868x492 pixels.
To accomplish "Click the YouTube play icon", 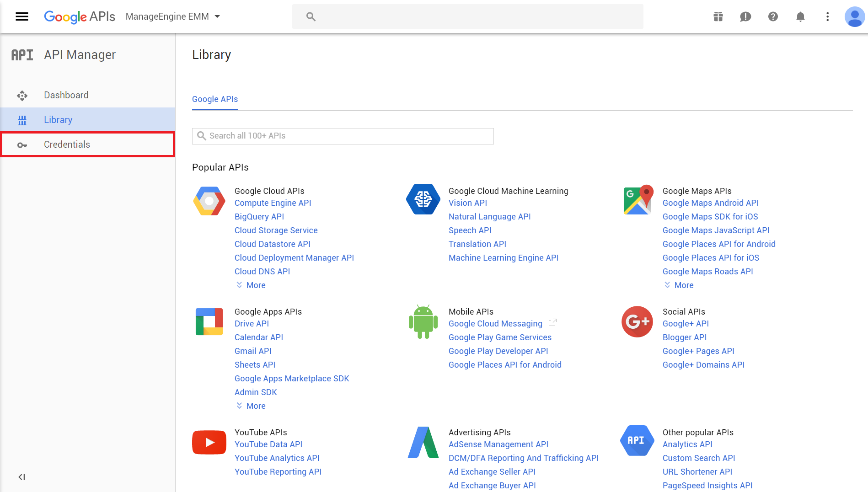I will click(209, 442).
